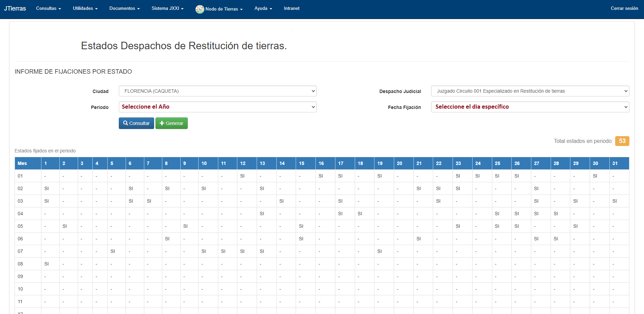Open the Ciudad dropdown showing FLORENCIA (CAQUETA)
This screenshot has height=314, width=644.
(x=218, y=91)
